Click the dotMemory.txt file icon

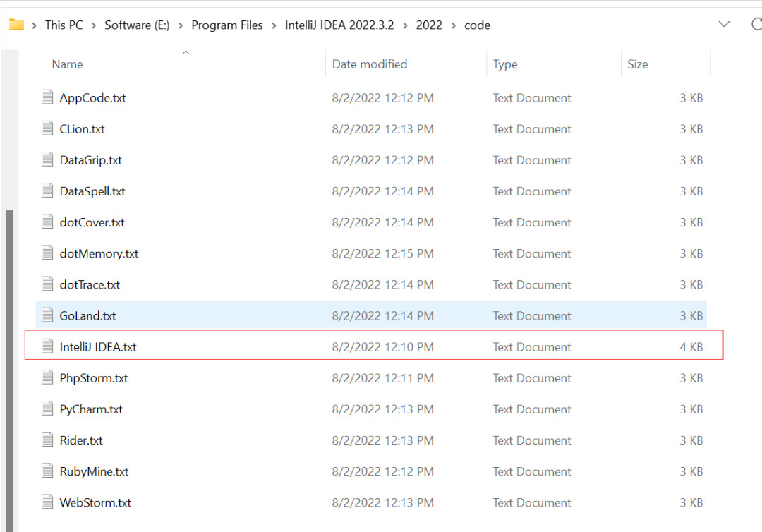(x=47, y=253)
